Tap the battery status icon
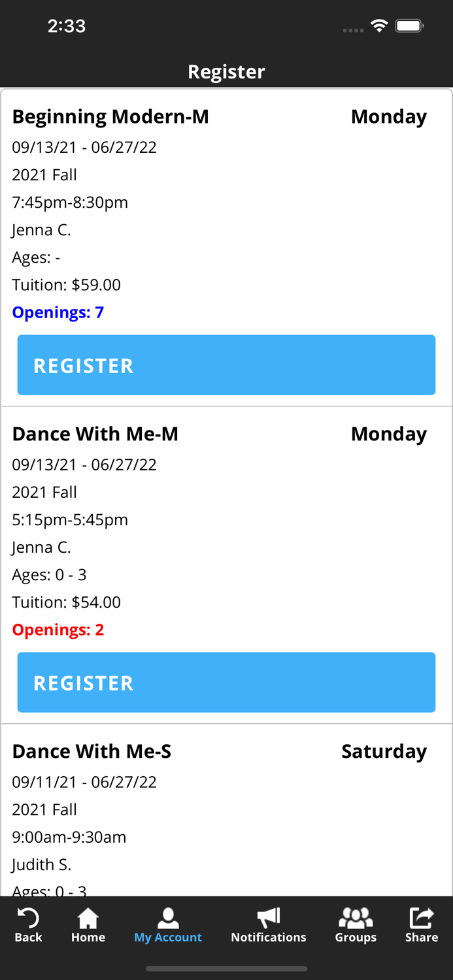This screenshot has height=980, width=453. pos(410,26)
